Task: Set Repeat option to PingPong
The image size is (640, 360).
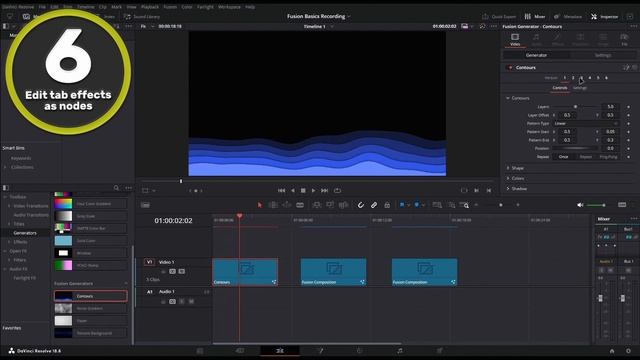Action: (x=608, y=157)
